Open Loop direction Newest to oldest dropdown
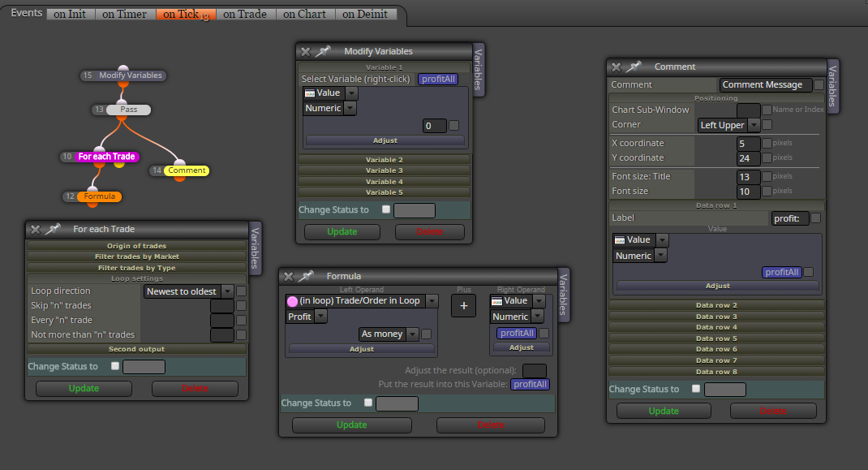The image size is (868, 470). pos(189,291)
